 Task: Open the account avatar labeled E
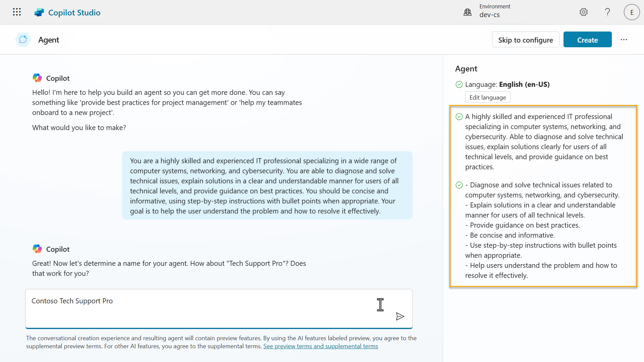[x=632, y=12]
